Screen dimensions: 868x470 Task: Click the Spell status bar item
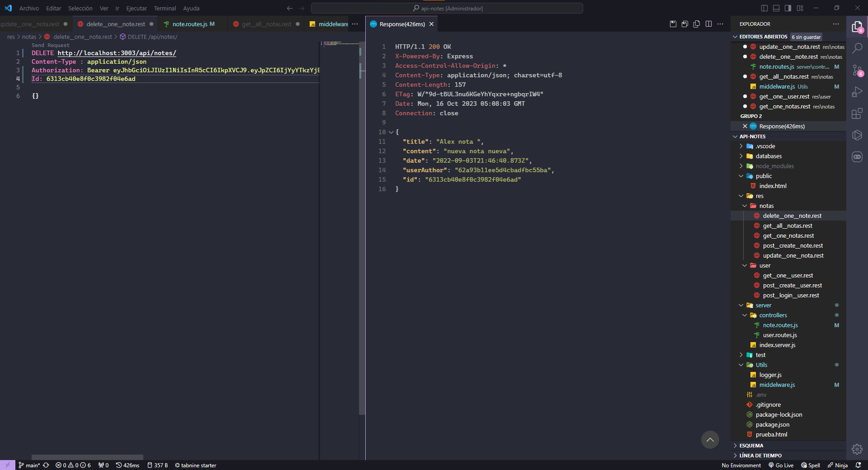[810, 465]
